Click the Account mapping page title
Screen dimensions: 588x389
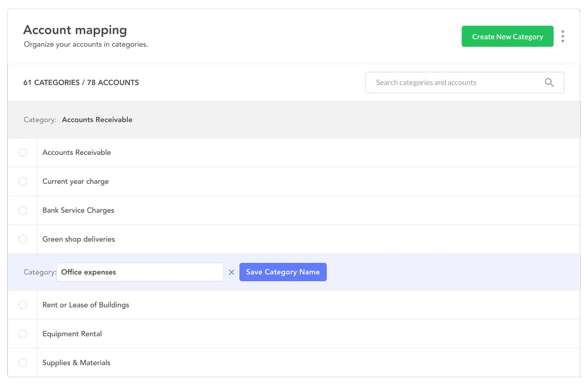(x=75, y=30)
